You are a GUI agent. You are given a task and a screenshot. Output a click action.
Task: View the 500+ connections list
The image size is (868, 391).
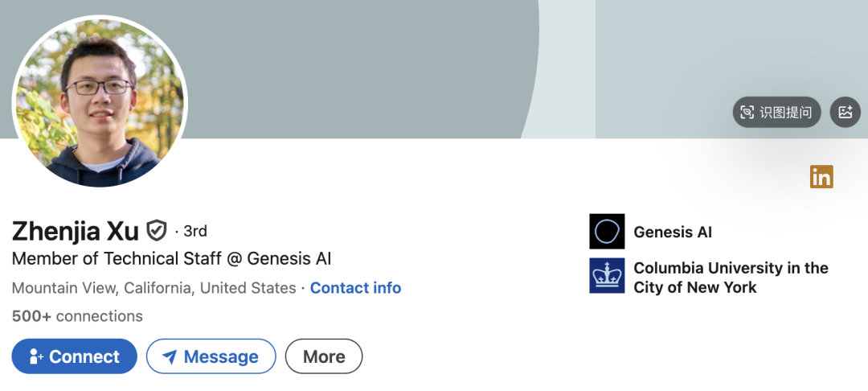tap(77, 316)
